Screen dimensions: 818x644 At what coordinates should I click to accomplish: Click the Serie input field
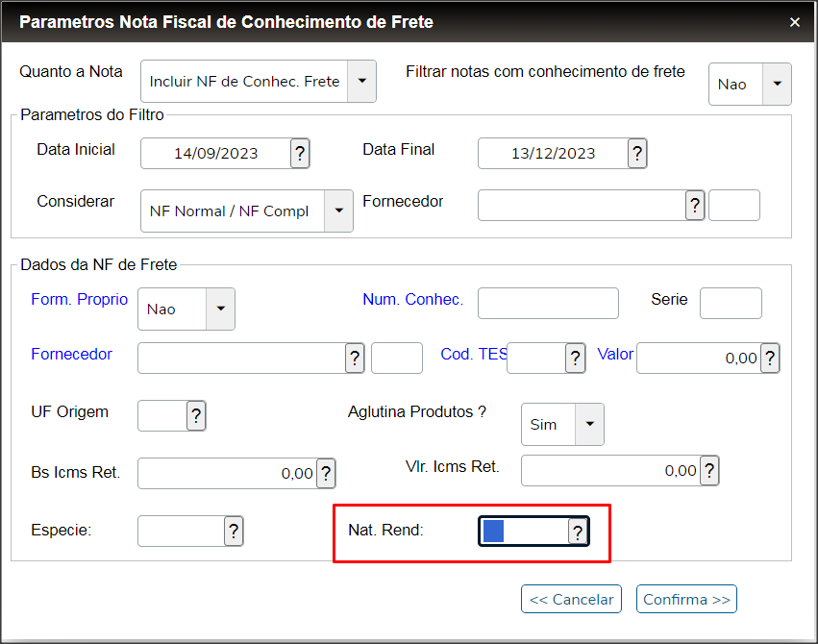coord(731,303)
